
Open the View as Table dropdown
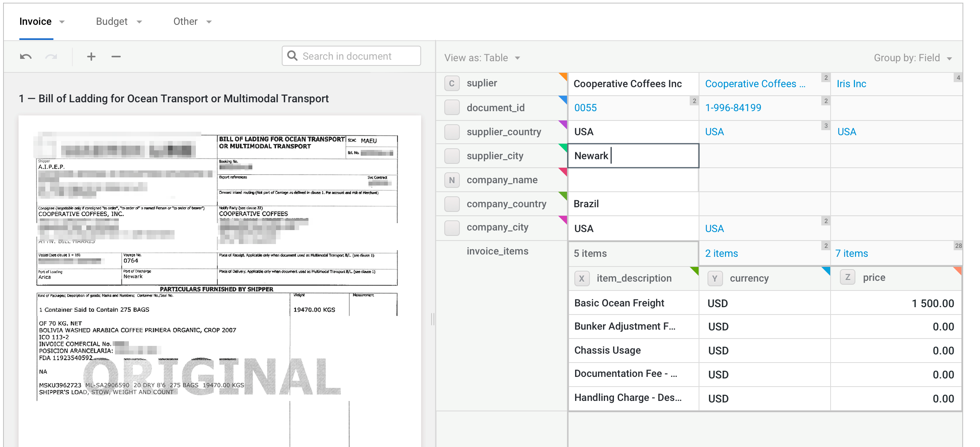pos(482,58)
